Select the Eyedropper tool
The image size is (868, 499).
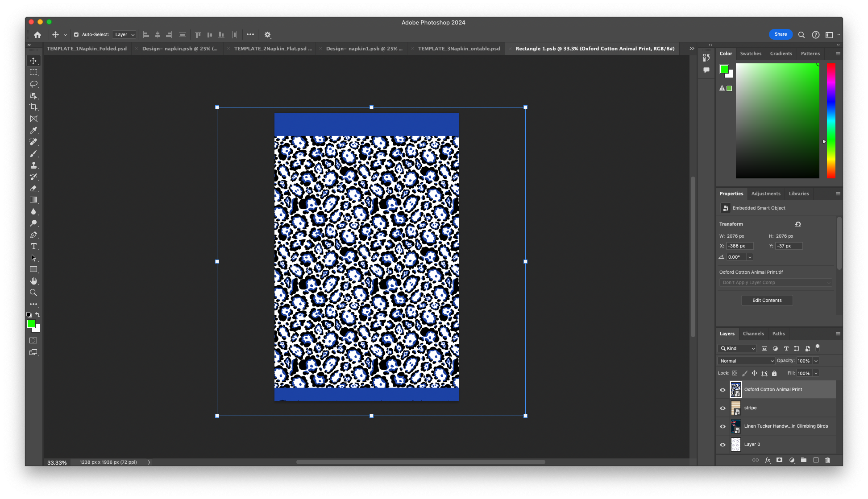[x=33, y=130]
